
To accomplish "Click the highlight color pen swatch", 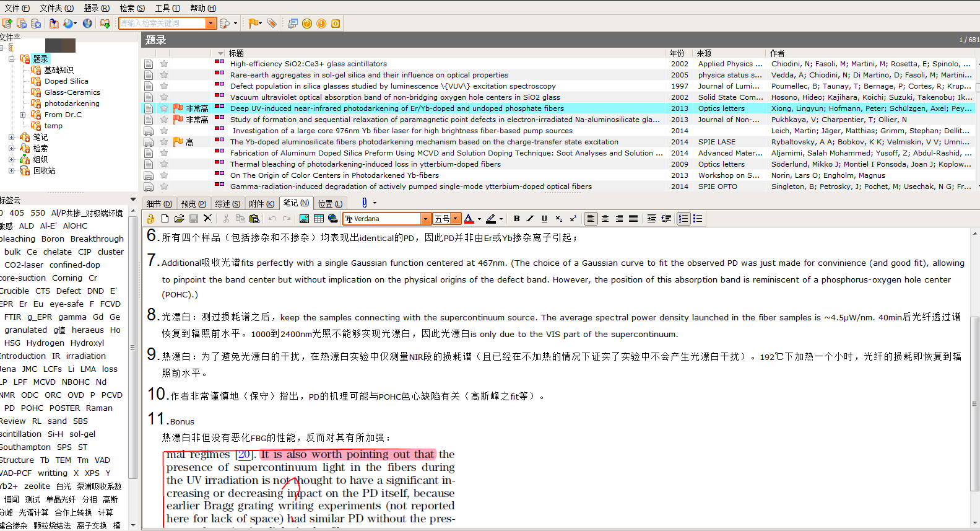I will tap(491, 219).
